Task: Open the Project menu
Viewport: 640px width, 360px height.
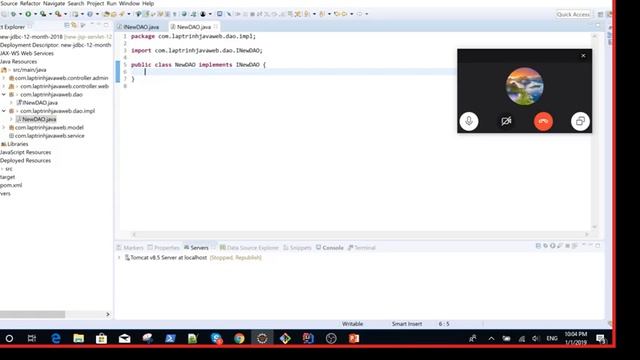Action: (x=96, y=3)
